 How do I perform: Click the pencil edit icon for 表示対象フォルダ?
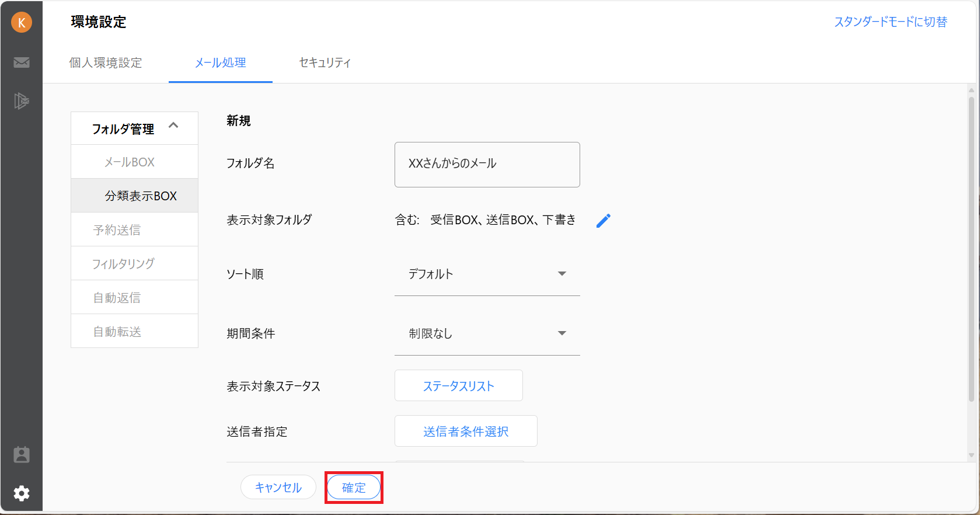tap(604, 220)
